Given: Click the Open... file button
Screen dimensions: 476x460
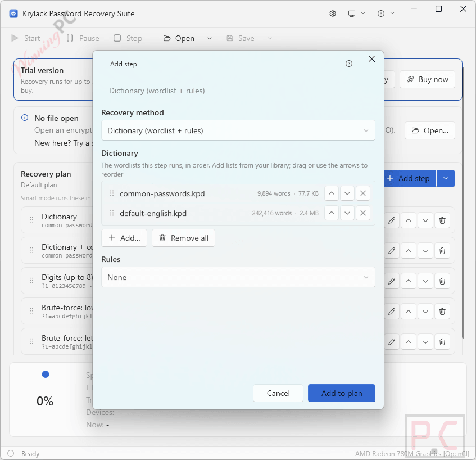Looking at the screenshot, I should click(430, 130).
